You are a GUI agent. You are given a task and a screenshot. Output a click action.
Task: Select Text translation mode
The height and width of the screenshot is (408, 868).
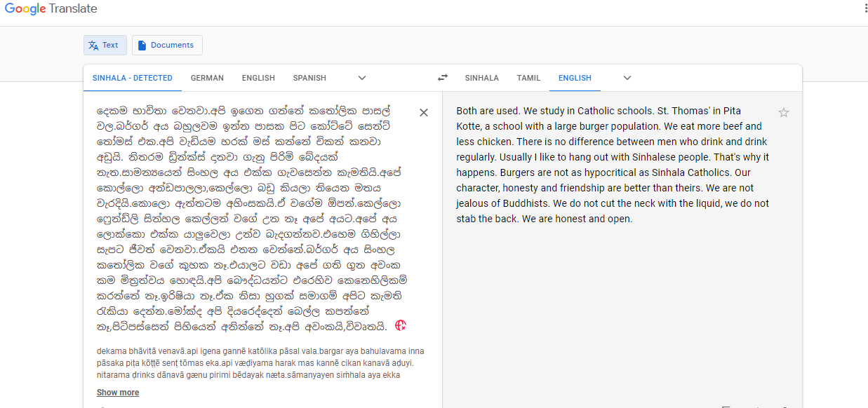click(105, 45)
